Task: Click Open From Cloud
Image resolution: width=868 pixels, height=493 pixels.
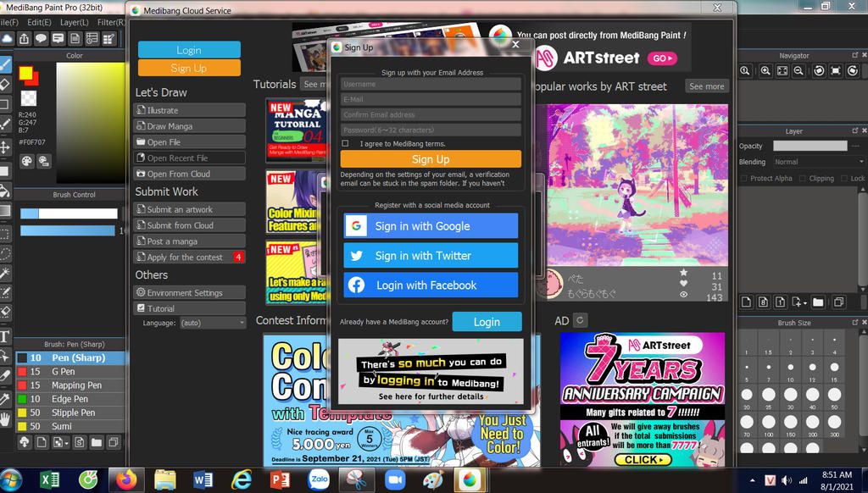Action: (189, 174)
